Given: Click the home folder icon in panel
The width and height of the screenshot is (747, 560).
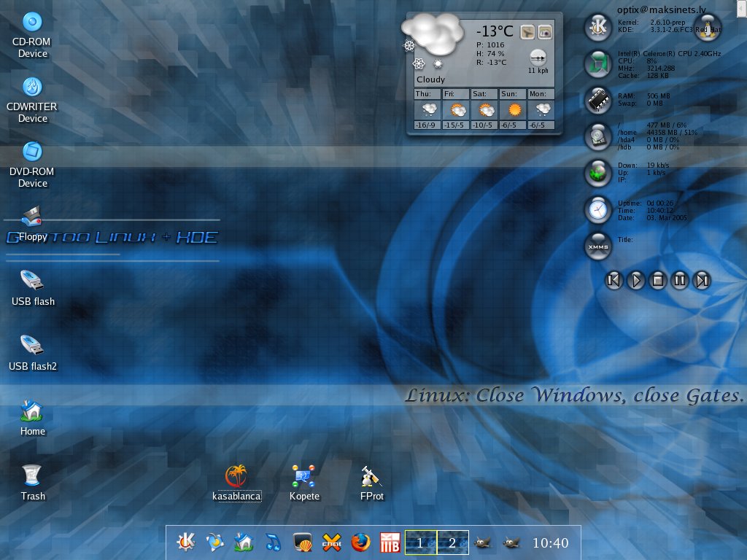Looking at the screenshot, I should tap(244, 542).
